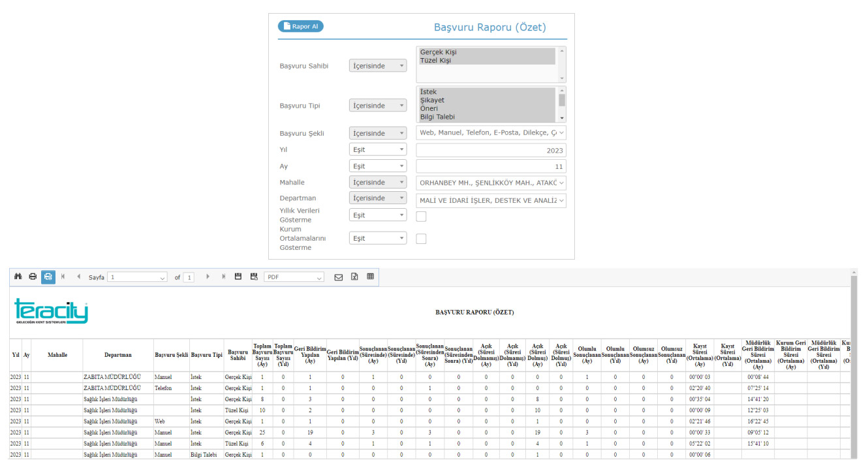Open Kurum Ortalamalarını Gösterme operator dropdown
This screenshot has height=471, width=868.
click(378, 239)
